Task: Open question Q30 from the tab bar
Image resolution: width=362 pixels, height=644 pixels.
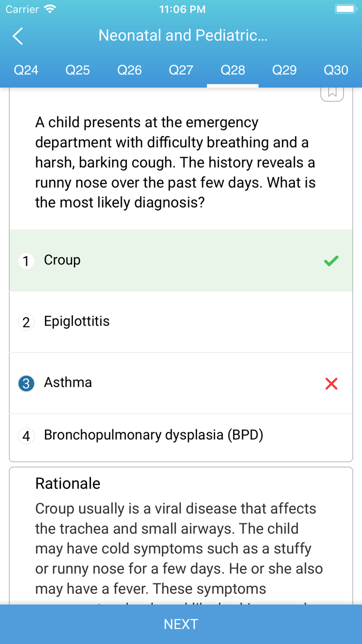Action: tap(336, 70)
